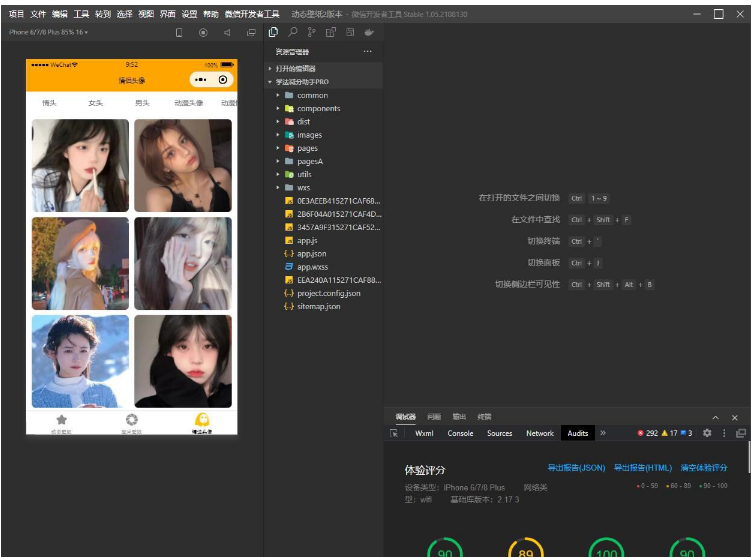
Task: Switch to the Sources tab
Action: click(x=500, y=433)
